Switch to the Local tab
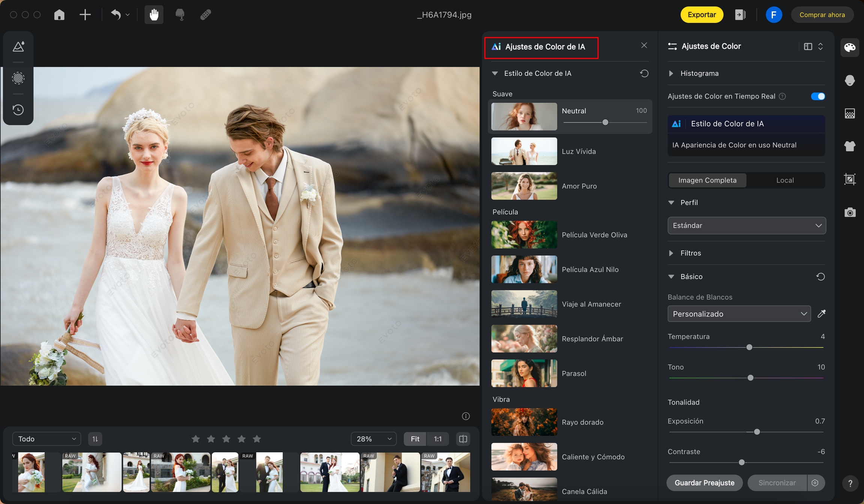 pyautogui.click(x=785, y=180)
